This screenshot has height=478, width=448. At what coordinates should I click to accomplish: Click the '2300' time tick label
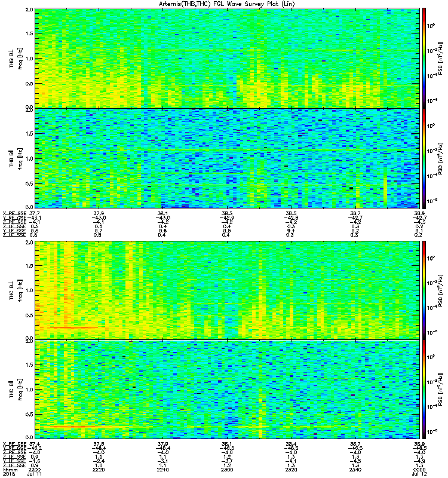[226, 470]
